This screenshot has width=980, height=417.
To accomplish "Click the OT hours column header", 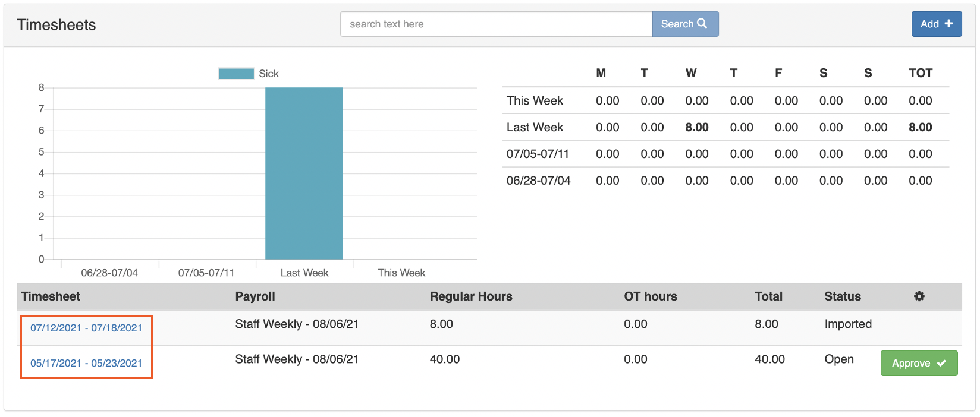I will click(x=651, y=296).
